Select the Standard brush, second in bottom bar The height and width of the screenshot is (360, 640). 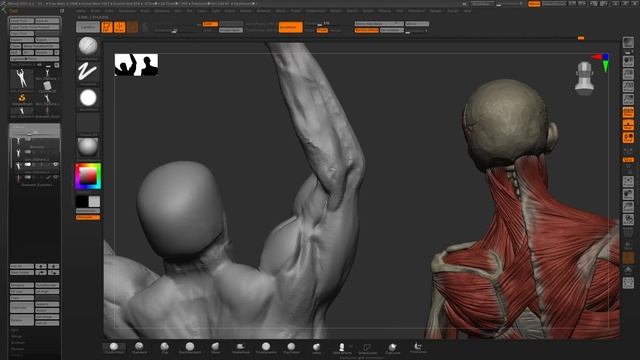tap(139, 347)
